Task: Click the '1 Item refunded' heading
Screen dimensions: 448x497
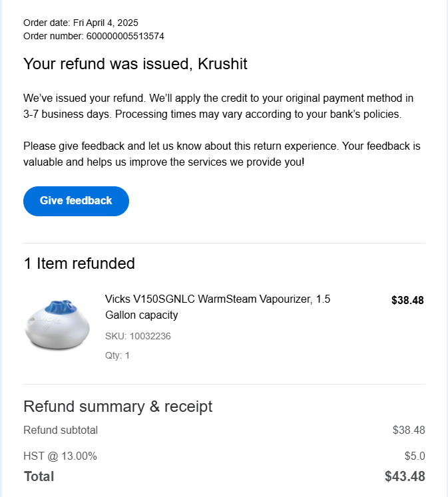Action: pyautogui.click(x=79, y=263)
